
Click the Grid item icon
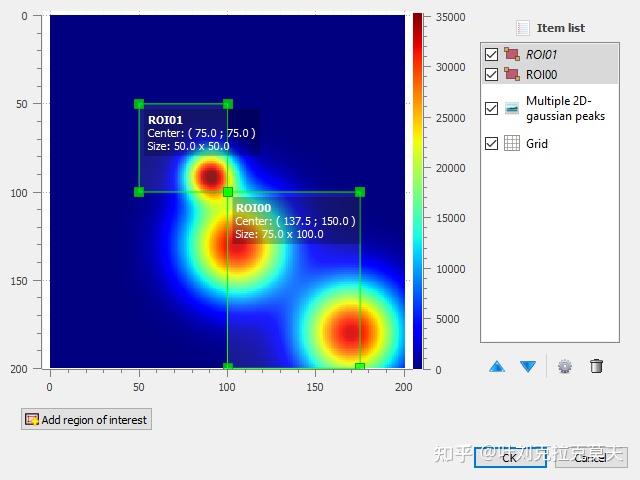pyautogui.click(x=512, y=143)
